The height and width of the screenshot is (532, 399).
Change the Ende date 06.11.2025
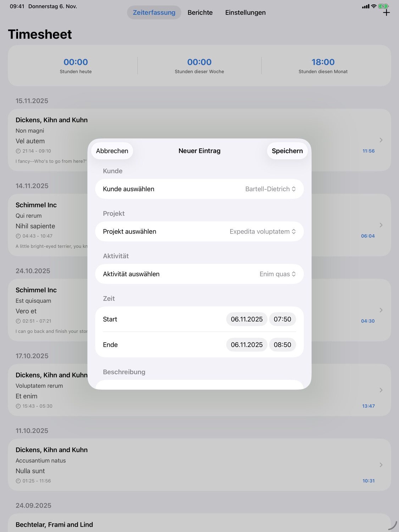[x=247, y=345]
